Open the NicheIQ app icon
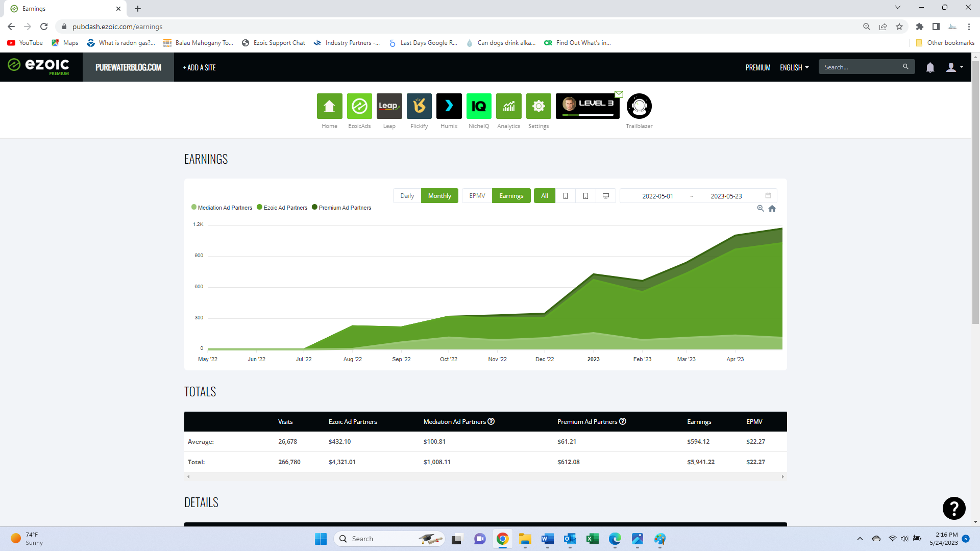The width and height of the screenshot is (980, 555). 479,106
